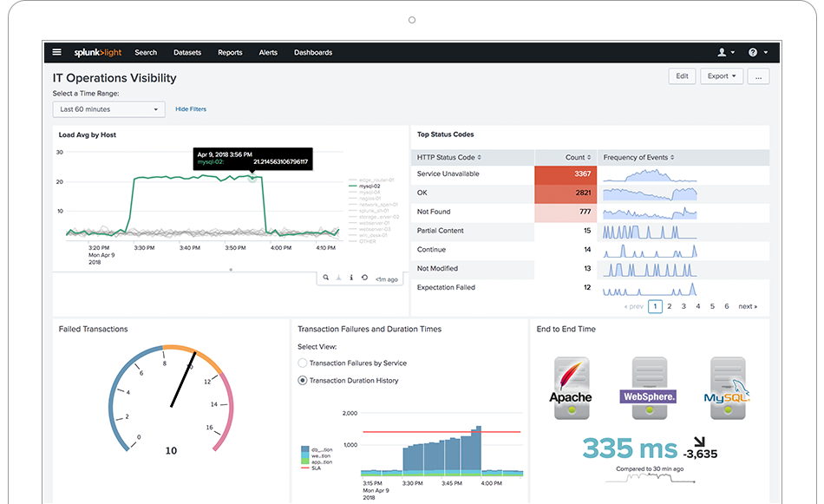Toggle edge_router-01 series in the legend
824x504 pixels.
click(371, 180)
